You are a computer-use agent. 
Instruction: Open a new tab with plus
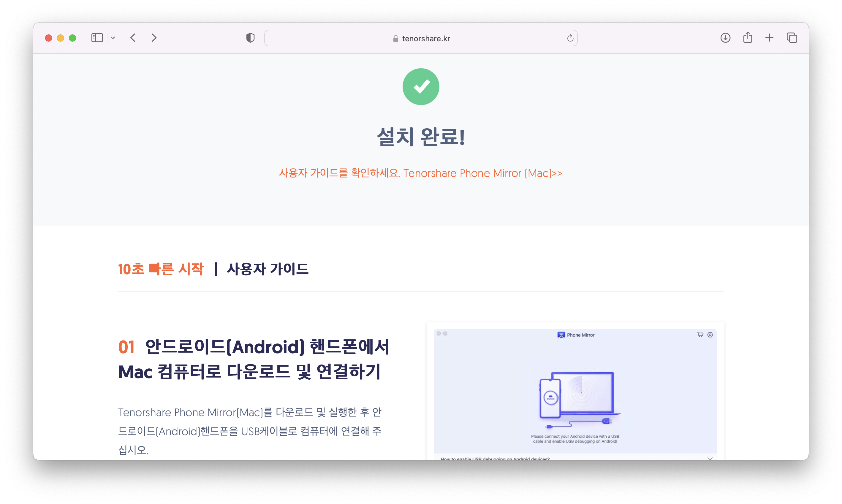769,38
